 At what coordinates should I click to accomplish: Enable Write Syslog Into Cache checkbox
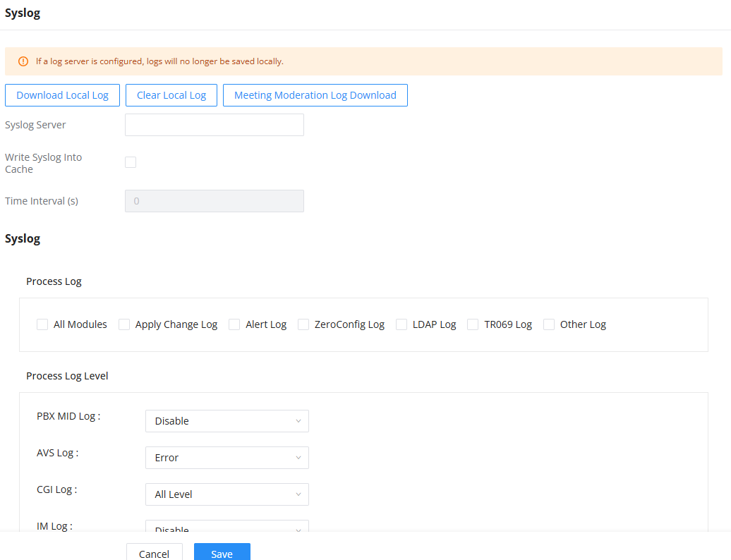pyautogui.click(x=131, y=162)
